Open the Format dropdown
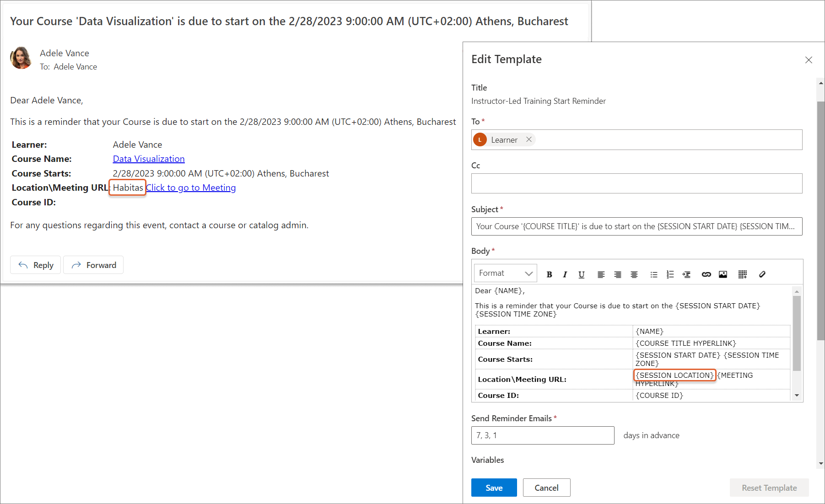This screenshot has height=504, width=825. pos(505,273)
